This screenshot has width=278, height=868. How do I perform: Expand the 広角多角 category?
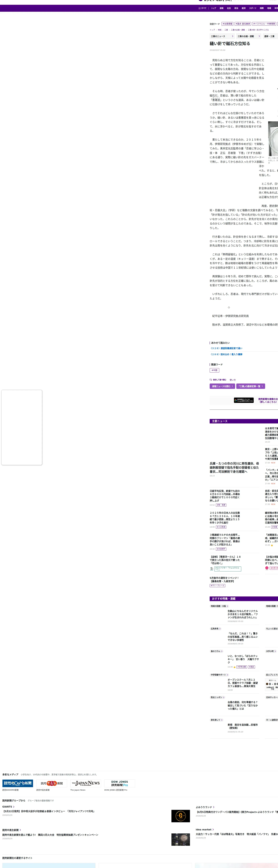coord(216,629)
